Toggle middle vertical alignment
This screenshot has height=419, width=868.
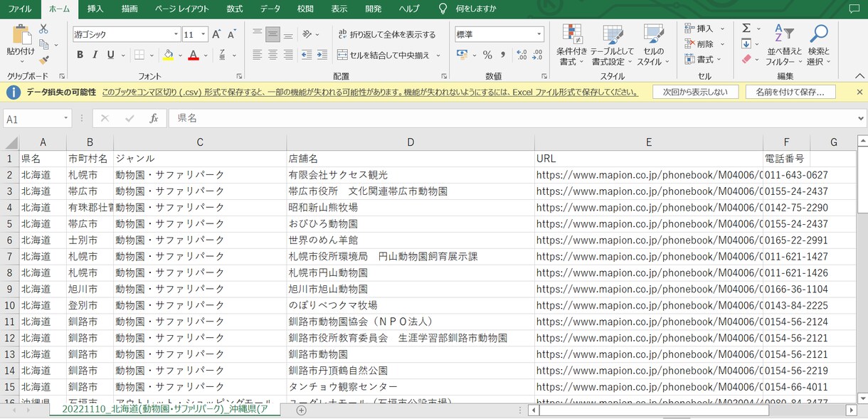[272, 34]
